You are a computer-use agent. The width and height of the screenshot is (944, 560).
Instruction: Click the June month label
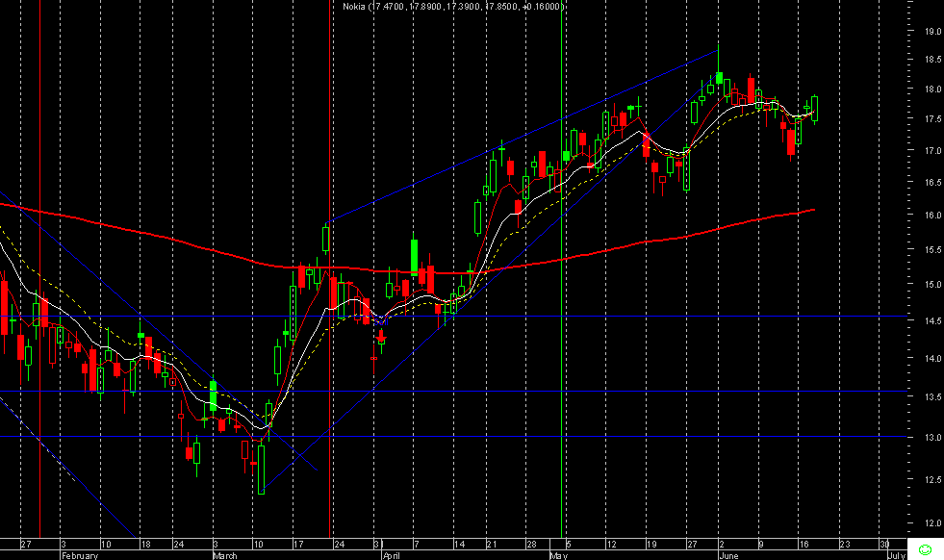[728, 555]
